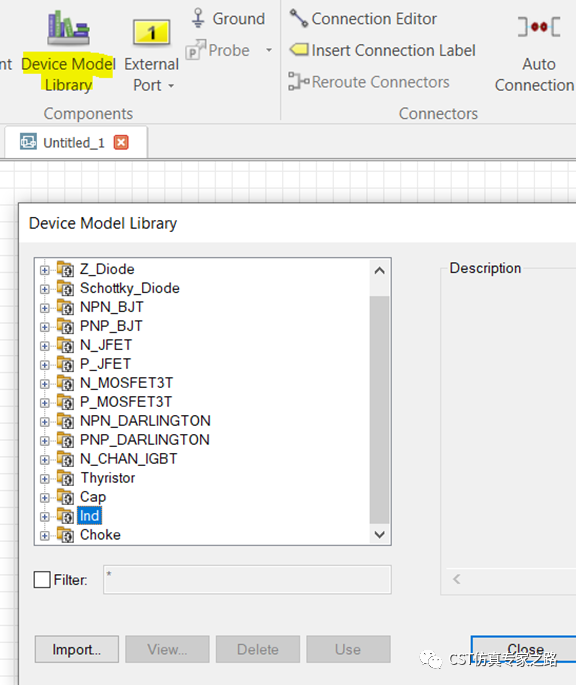Viewport: 576px width, 685px height.
Task: Click Insert Connection Label icon
Action: (x=299, y=49)
